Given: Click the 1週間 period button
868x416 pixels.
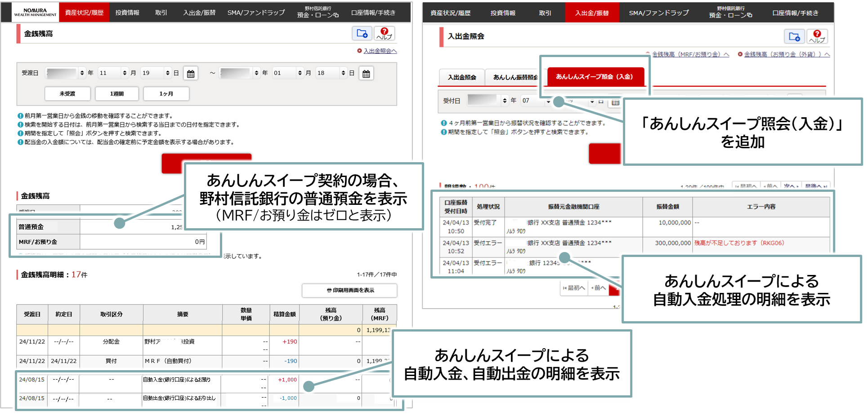Looking at the screenshot, I should pyautogui.click(x=117, y=93).
